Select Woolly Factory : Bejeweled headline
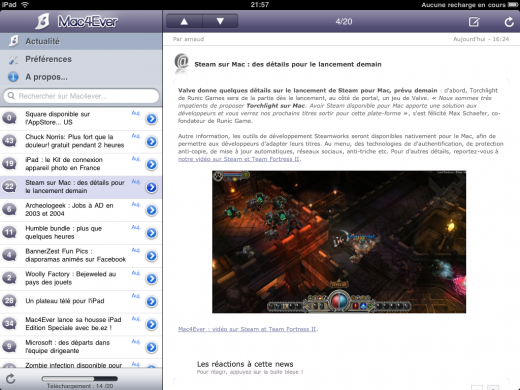Screen dimensions: 520x390 point(71,278)
